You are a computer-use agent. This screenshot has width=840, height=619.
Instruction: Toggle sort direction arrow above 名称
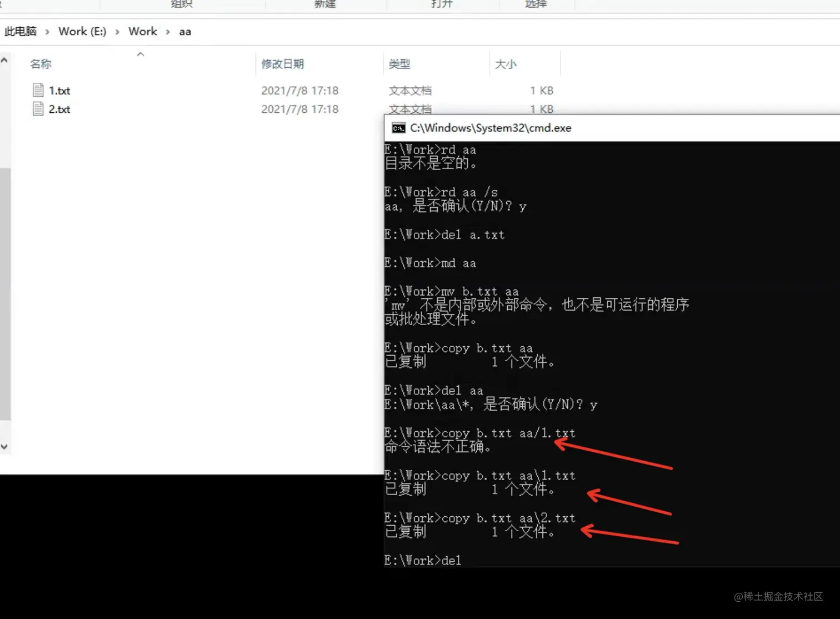point(141,54)
